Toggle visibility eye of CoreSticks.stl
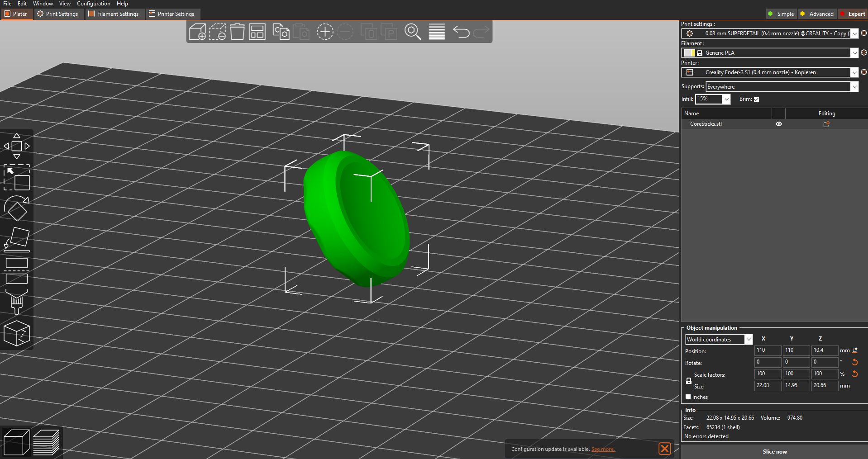 [779, 124]
